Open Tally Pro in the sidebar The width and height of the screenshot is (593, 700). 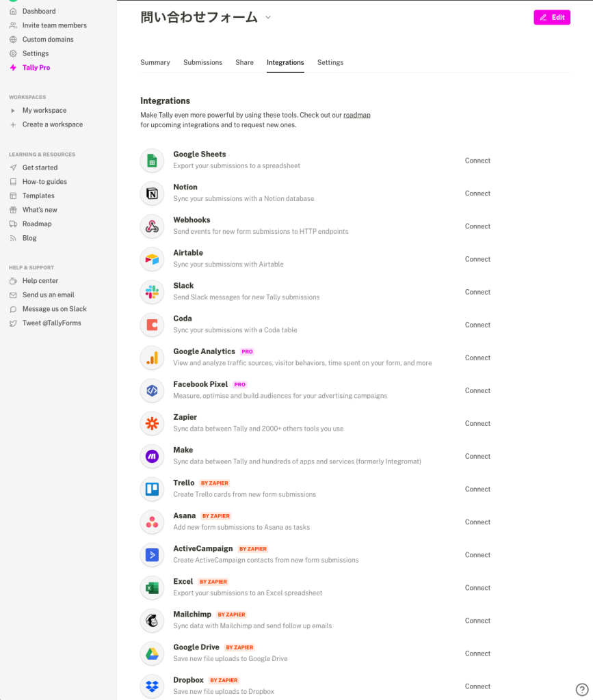coord(36,68)
